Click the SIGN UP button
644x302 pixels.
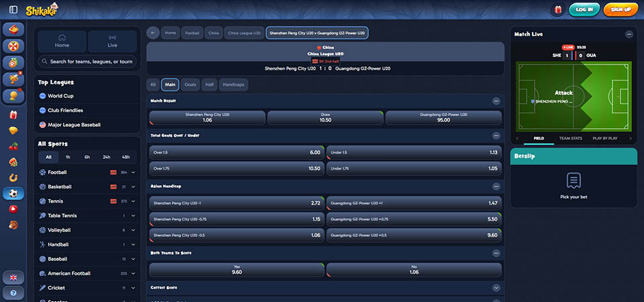(x=621, y=9)
